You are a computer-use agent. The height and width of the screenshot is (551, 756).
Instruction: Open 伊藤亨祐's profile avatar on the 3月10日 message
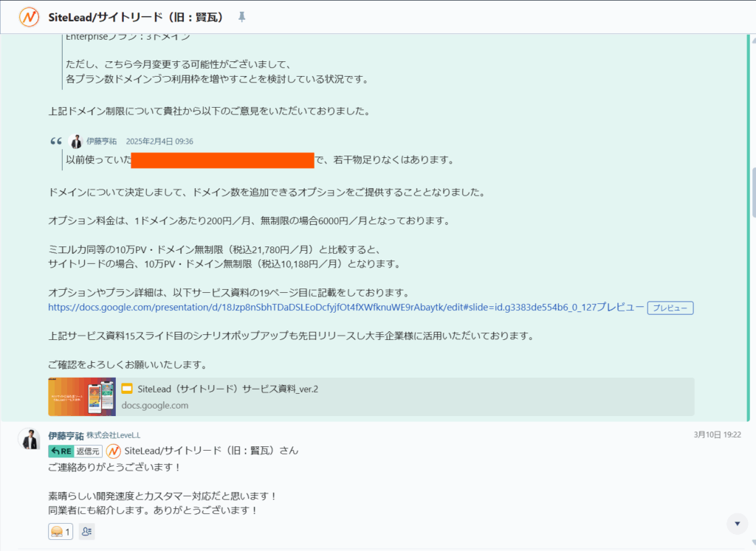[30, 439]
